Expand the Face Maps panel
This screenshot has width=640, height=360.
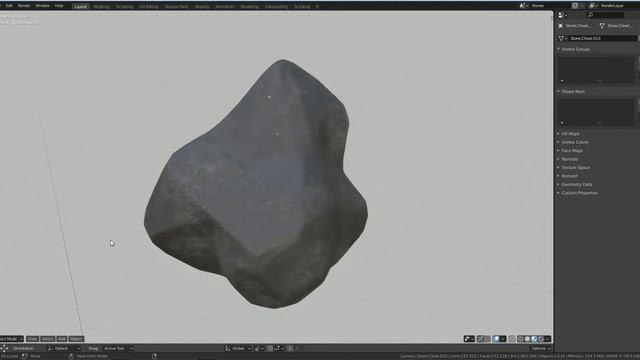coord(571,151)
